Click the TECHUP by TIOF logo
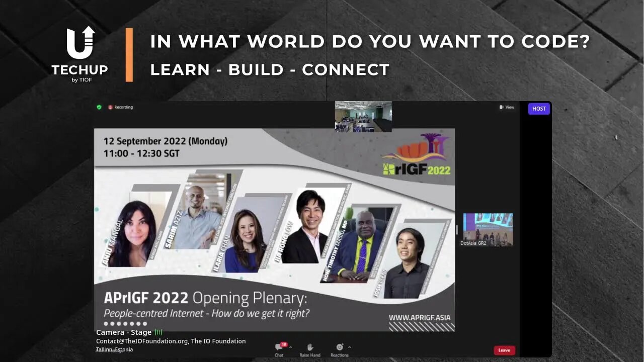Viewport: 644px width, 362px height. [x=80, y=54]
